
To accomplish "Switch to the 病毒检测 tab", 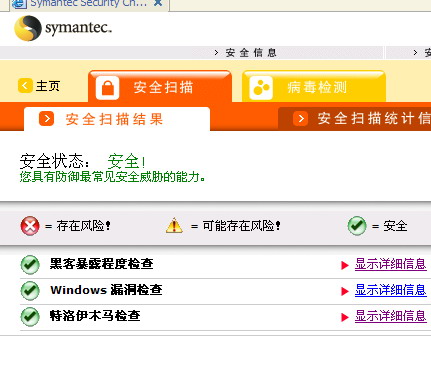I will [x=314, y=87].
